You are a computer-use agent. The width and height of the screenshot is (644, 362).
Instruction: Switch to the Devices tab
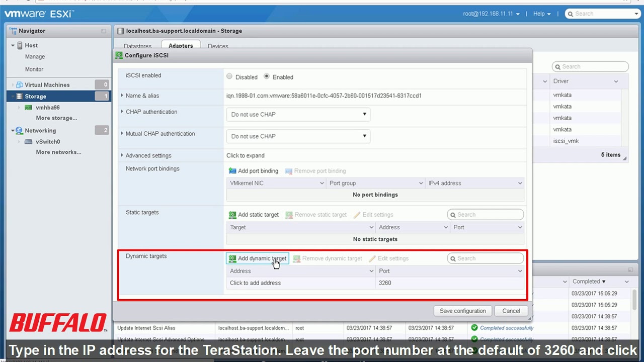pyautogui.click(x=218, y=46)
